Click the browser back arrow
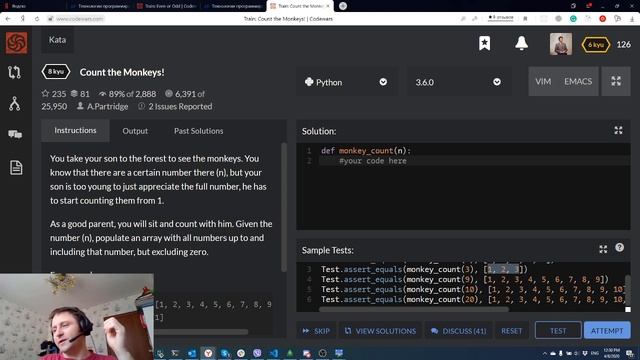The width and height of the screenshot is (640, 360). (x=8, y=18)
